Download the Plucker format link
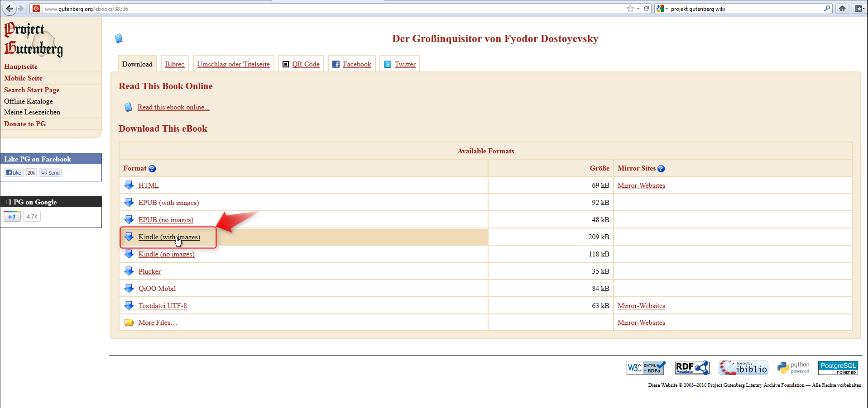Screen dimensions: 868x408 pos(149,271)
